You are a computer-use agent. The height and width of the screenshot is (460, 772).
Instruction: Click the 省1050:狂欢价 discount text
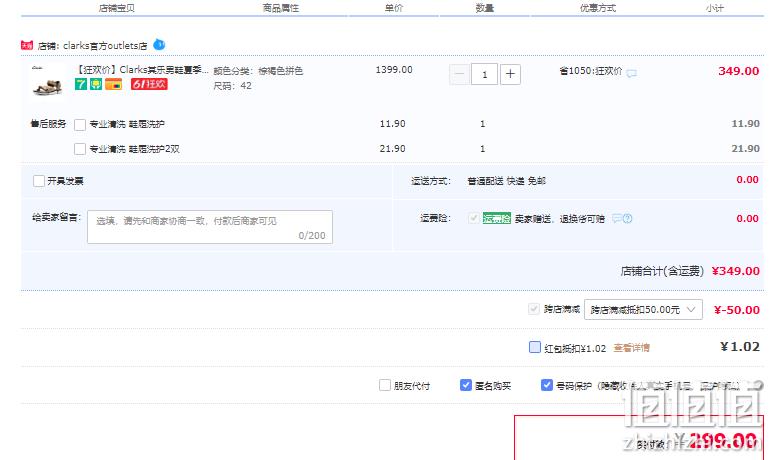pyautogui.click(x=591, y=71)
